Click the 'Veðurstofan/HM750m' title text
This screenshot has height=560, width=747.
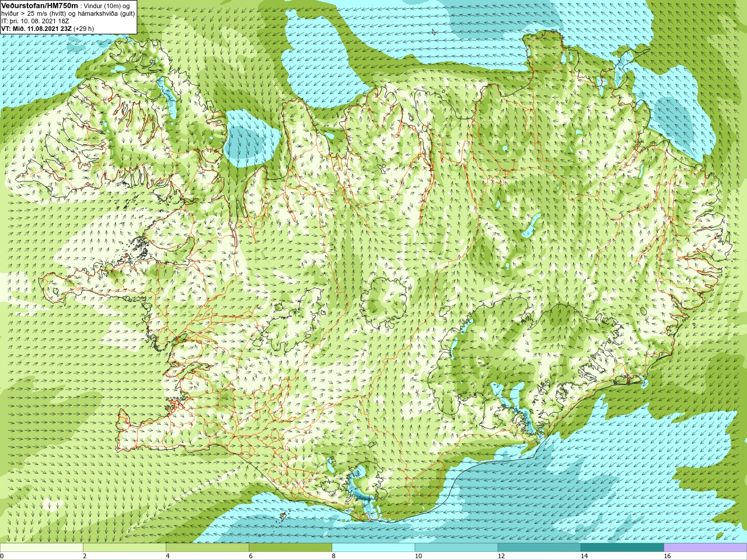click(x=40, y=5)
